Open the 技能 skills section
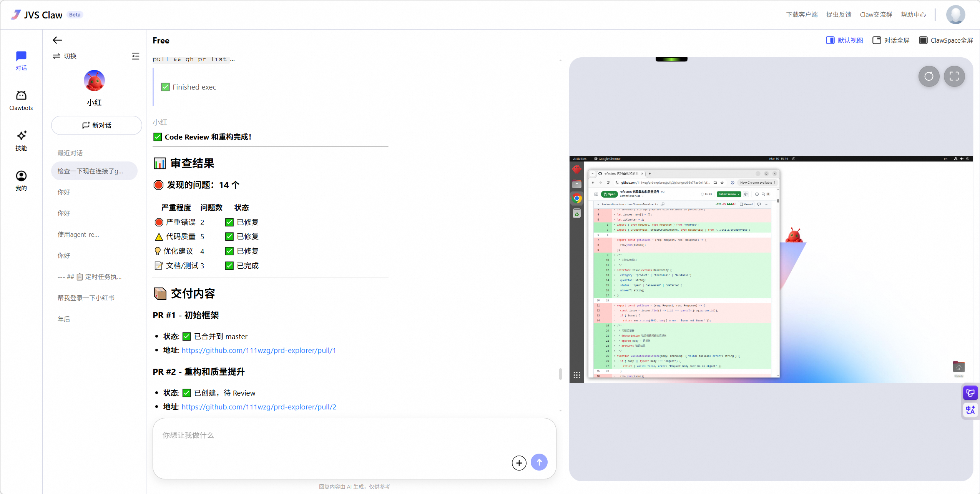This screenshot has height=494, width=980. [x=21, y=140]
